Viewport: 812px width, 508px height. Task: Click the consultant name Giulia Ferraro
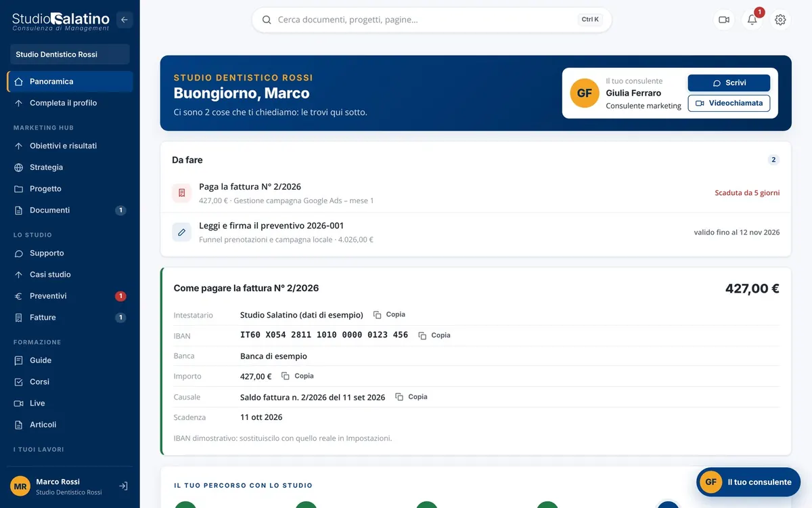pyautogui.click(x=633, y=93)
